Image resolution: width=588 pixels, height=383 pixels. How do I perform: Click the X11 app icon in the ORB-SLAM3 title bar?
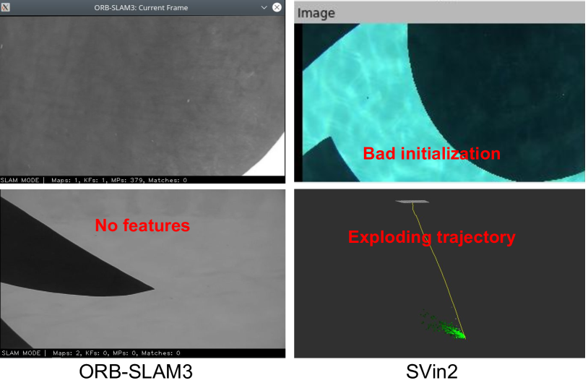click(5, 7)
